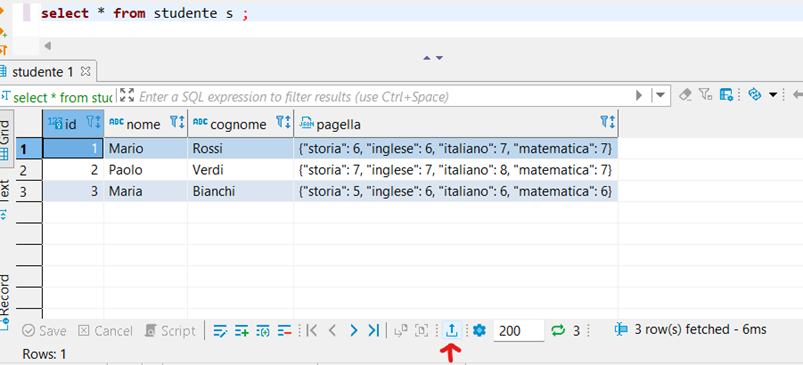
Task: Click the export data upload icon
Action: (452, 331)
